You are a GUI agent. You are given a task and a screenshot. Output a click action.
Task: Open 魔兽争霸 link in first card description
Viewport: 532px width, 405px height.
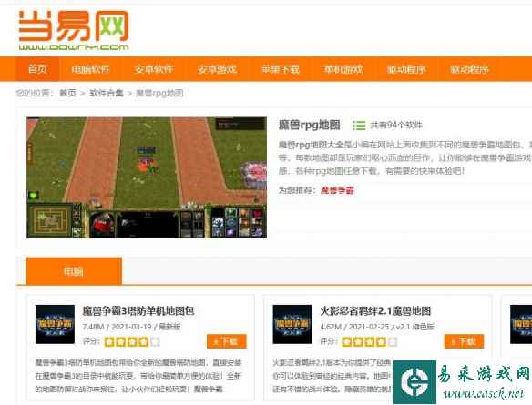pyautogui.click(x=209, y=389)
